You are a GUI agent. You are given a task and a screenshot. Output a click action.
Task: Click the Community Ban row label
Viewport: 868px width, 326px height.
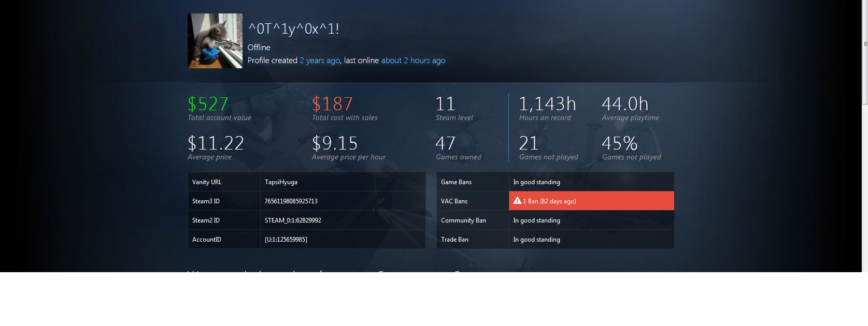click(463, 220)
